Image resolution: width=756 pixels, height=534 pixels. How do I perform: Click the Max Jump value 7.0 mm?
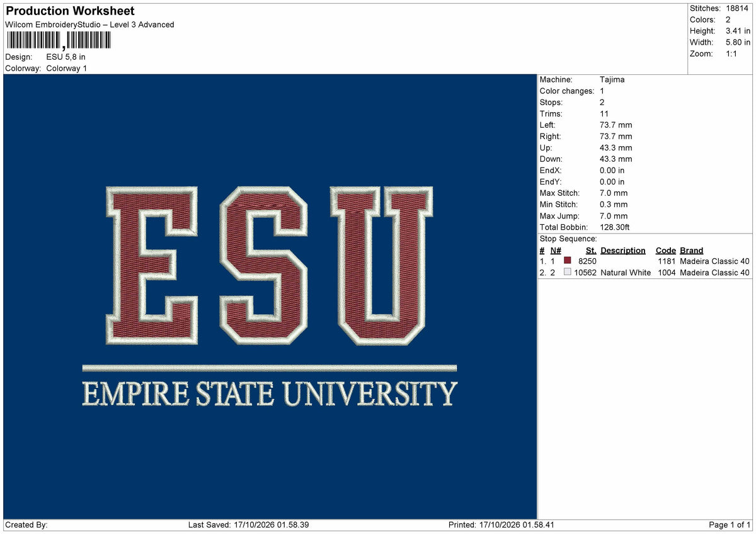(x=614, y=216)
